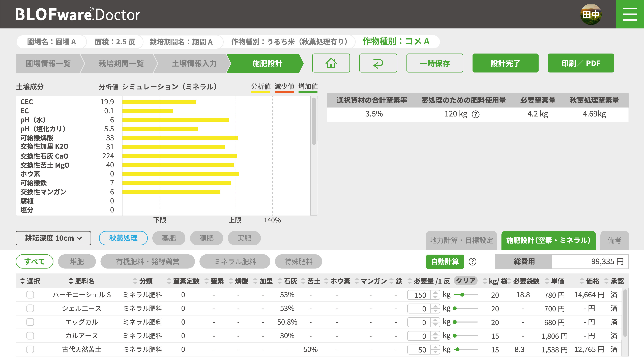Check the エッグカル row checkbox

pos(30,322)
